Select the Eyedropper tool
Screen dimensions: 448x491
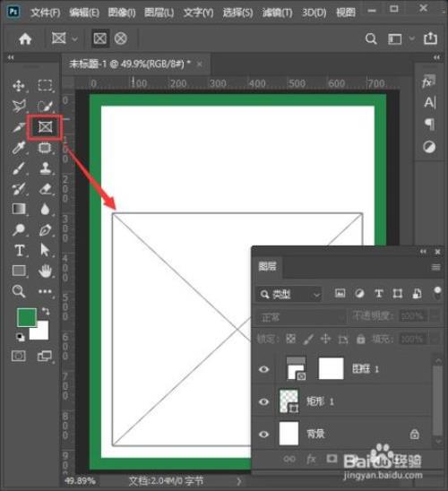[19, 148]
